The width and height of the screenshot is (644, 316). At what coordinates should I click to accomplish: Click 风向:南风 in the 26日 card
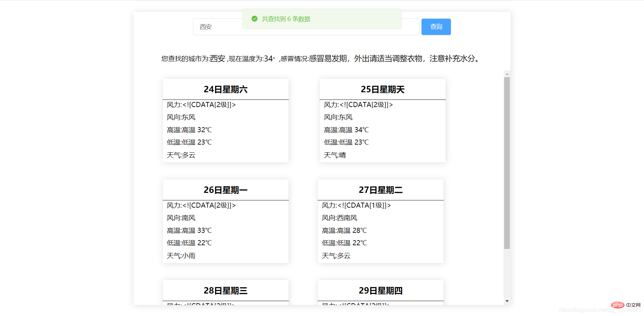181,218
